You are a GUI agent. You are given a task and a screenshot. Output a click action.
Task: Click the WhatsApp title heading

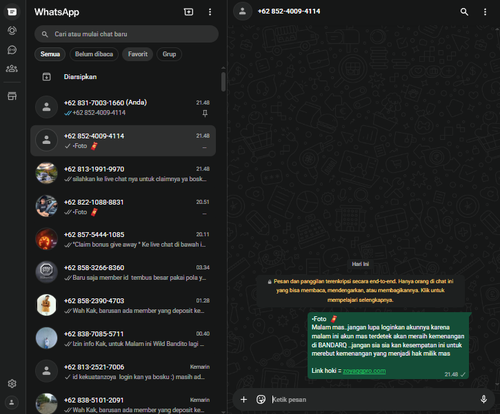[x=57, y=12]
